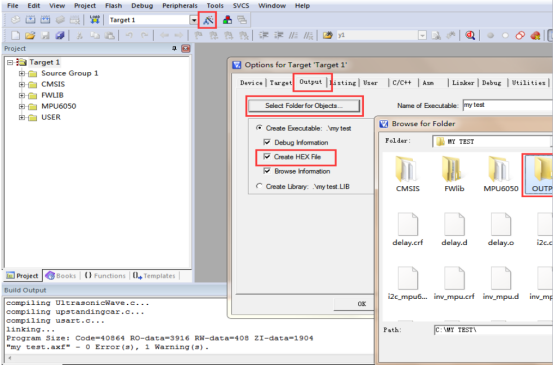554x365 pixels.
Task: Click the Download LOAD icon in toolbar
Action: pos(94,20)
